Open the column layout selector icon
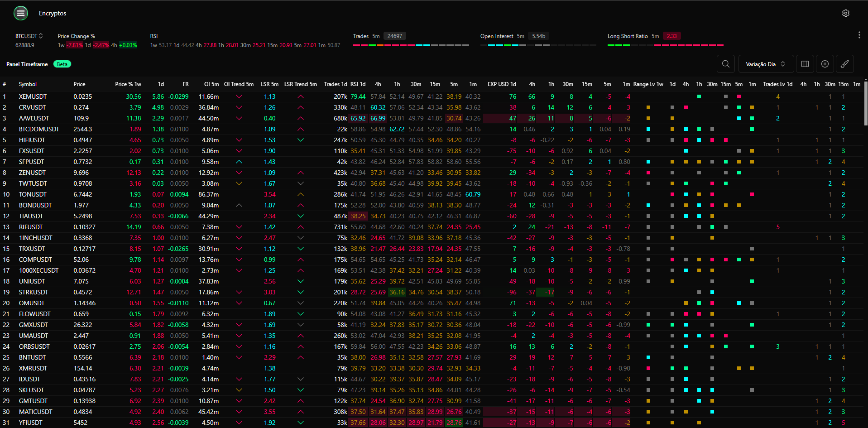The image size is (868, 428). 805,64
